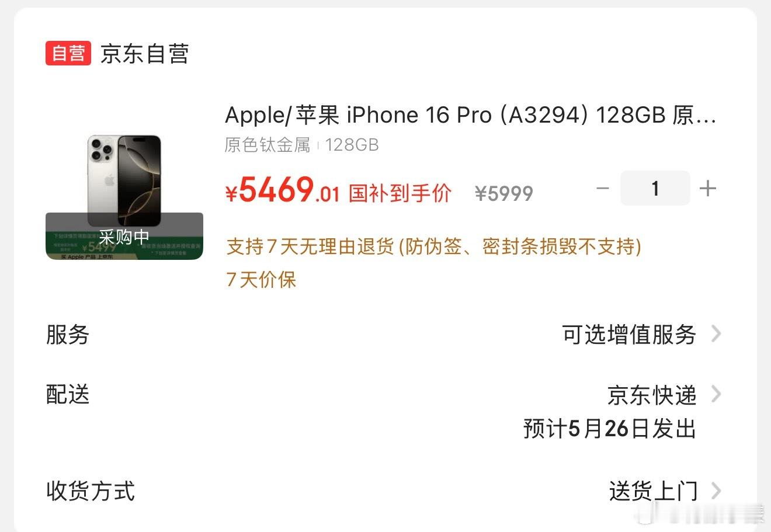The width and height of the screenshot is (771, 532).
Task: Open the 服务 row
Action: coord(384,335)
